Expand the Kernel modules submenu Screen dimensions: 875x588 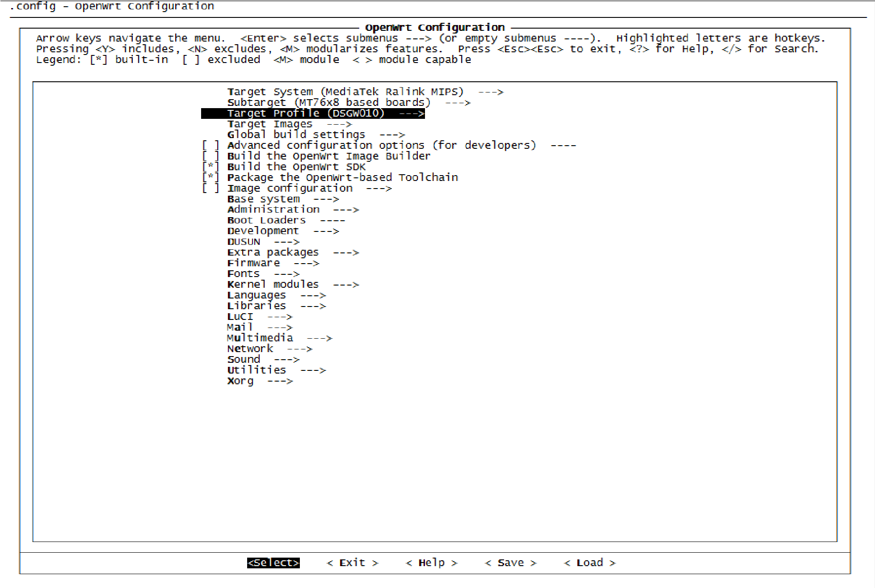tap(293, 285)
